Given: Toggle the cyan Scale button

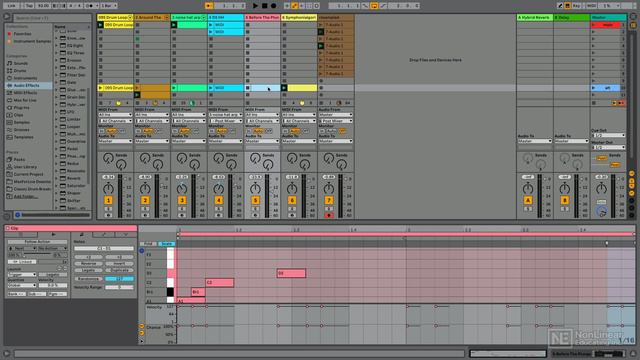Looking at the screenshot, I should [x=167, y=244].
